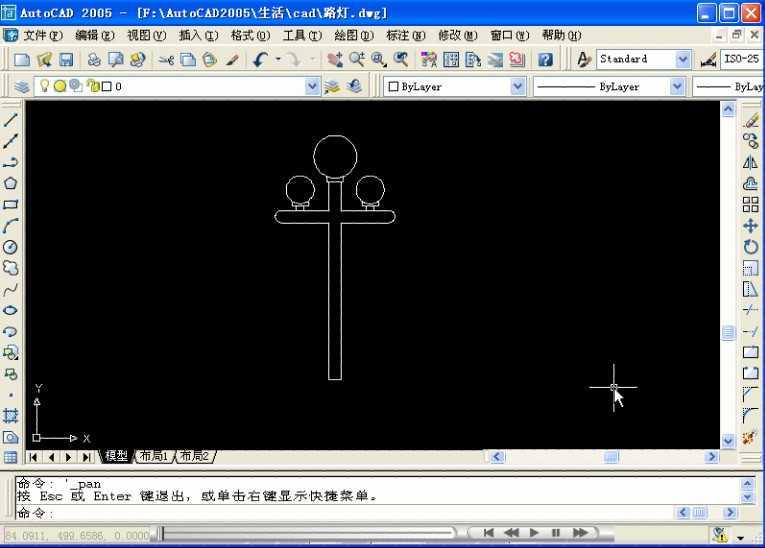Open the 格式(O) menu
The width and height of the screenshot is (765, 548).
250,36
